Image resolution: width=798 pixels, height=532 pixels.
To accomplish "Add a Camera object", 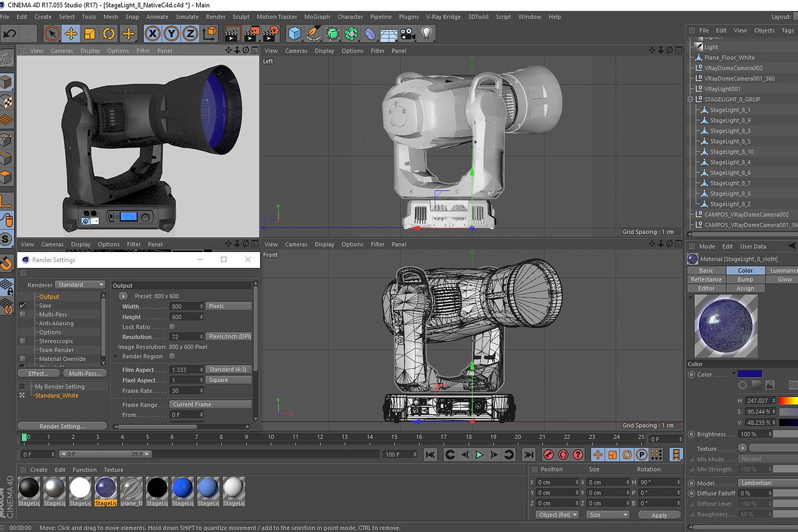I will (x=408, y=33).
